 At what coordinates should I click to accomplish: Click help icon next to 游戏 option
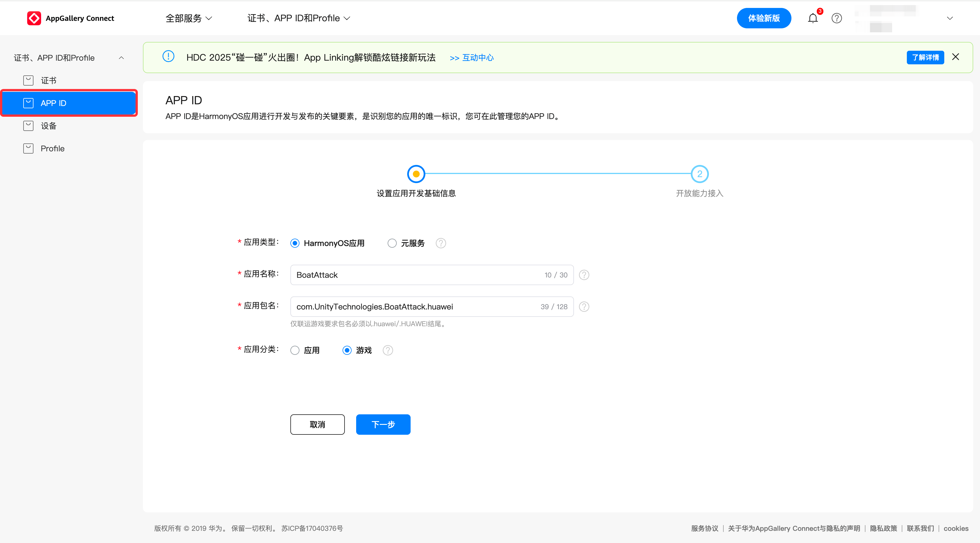[388, 350]
